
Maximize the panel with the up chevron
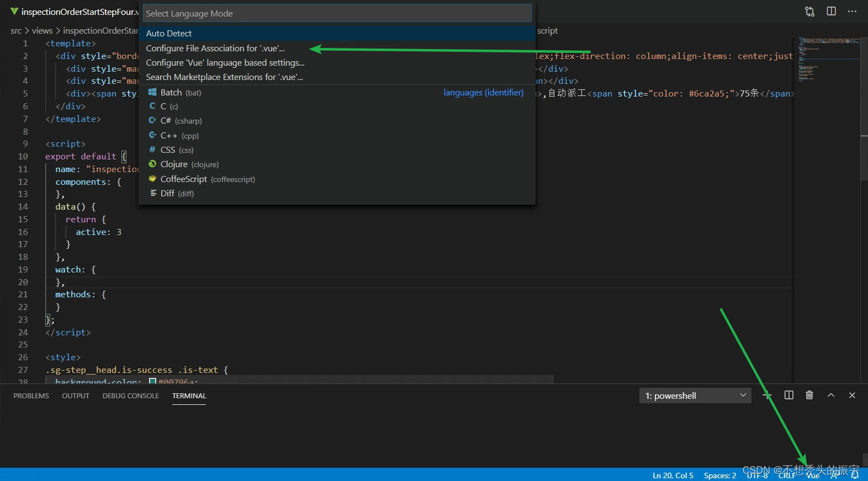[x=830, y=395]
